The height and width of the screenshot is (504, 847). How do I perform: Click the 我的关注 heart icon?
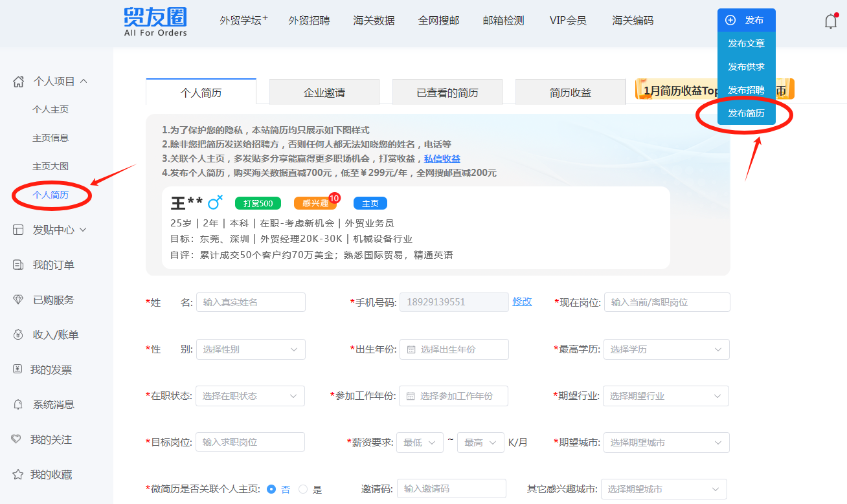(17, 439)
